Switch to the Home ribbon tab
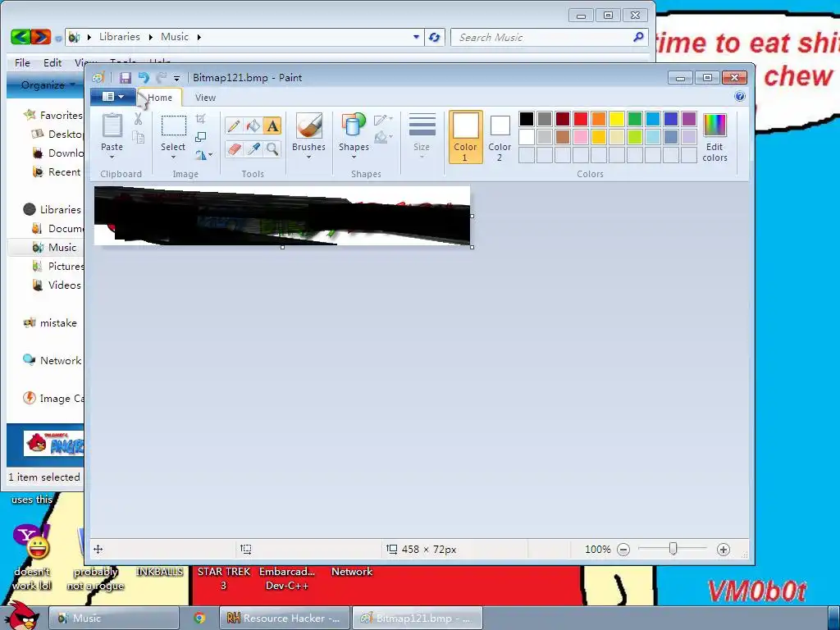The height and width of the screenshot is (630, 840). (160, 98)
